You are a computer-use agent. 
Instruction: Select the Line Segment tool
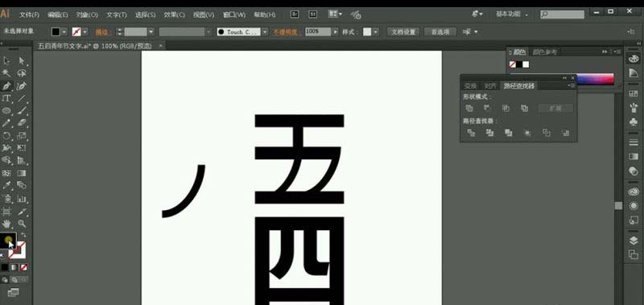click(22, 98)
